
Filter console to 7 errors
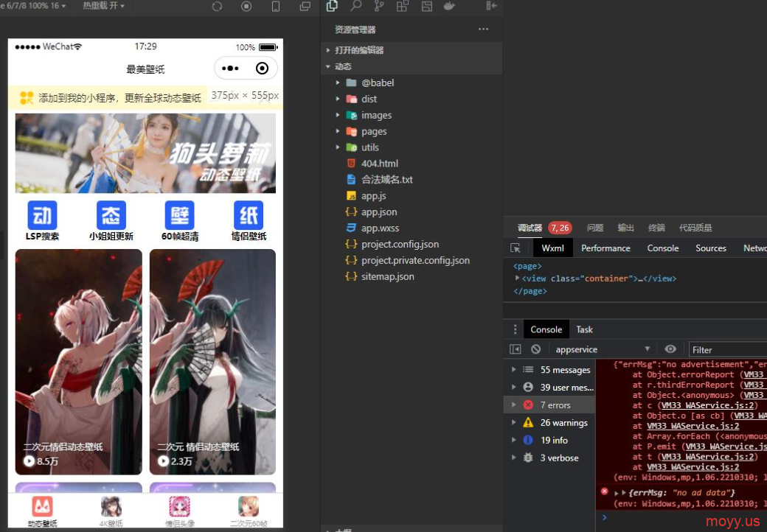550,405
